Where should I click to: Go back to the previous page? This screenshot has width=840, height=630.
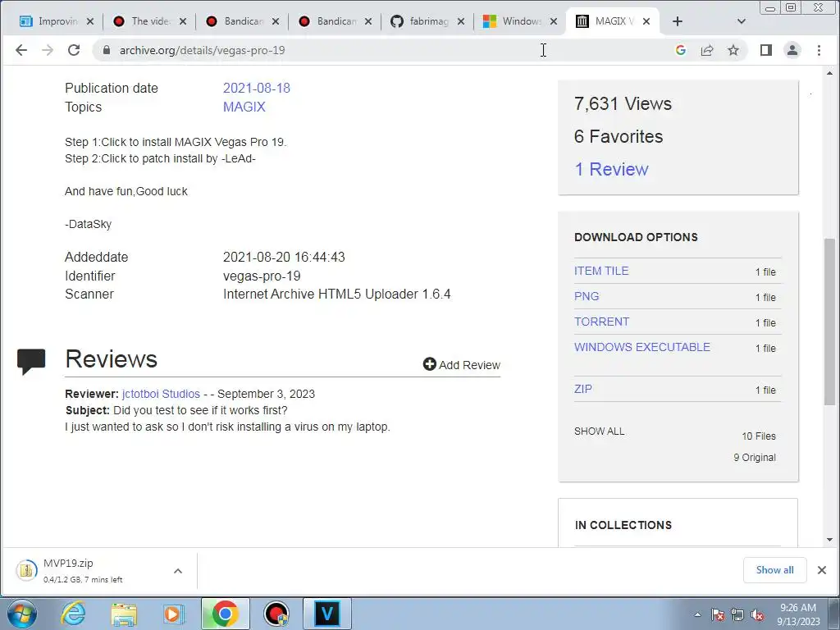point(21,50)
